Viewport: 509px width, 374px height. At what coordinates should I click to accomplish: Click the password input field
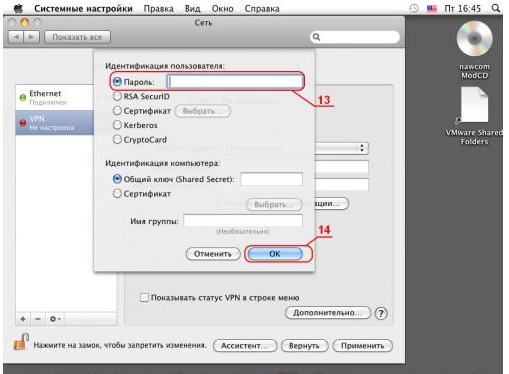click(x=235, y=81)
